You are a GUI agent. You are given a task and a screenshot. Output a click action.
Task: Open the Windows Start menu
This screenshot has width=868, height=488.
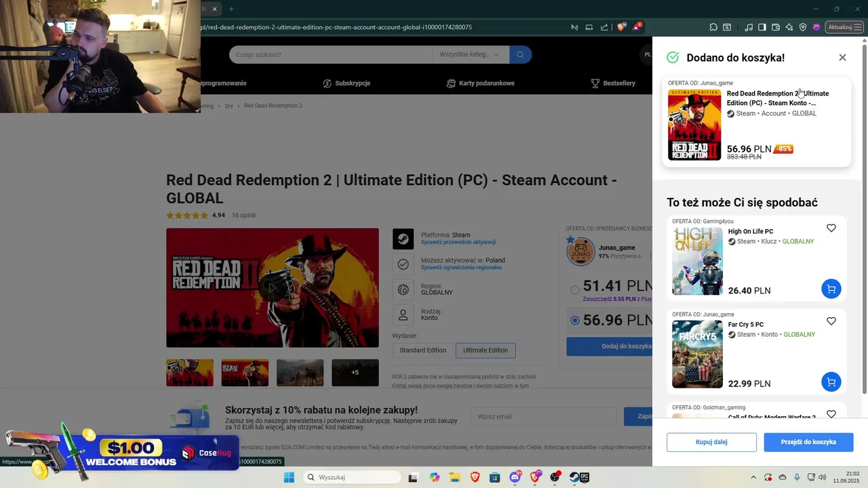[289, 477]
